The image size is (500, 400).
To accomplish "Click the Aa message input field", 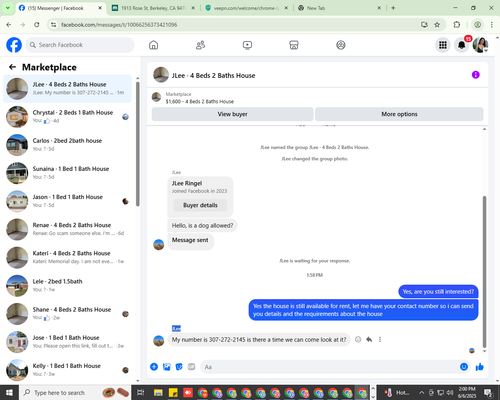I will coord(329,367).
